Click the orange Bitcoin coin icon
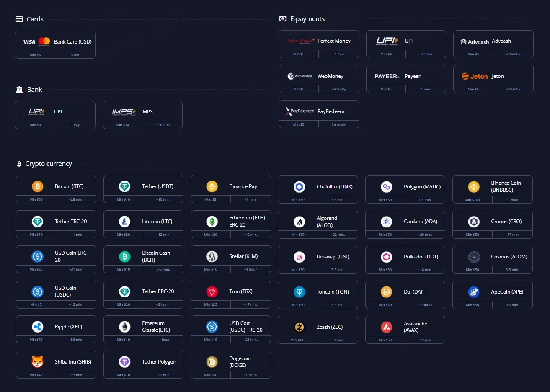 pyautogui.click(x=38, y=186)
